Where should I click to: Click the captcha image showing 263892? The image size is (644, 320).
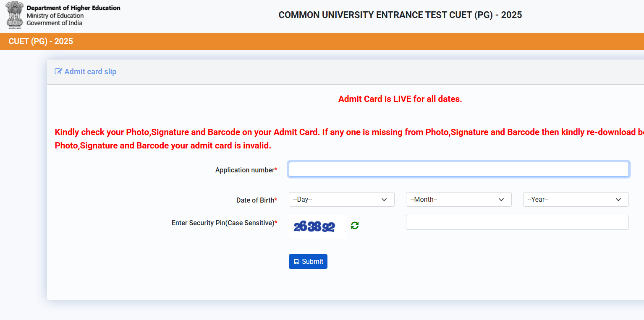317,226
